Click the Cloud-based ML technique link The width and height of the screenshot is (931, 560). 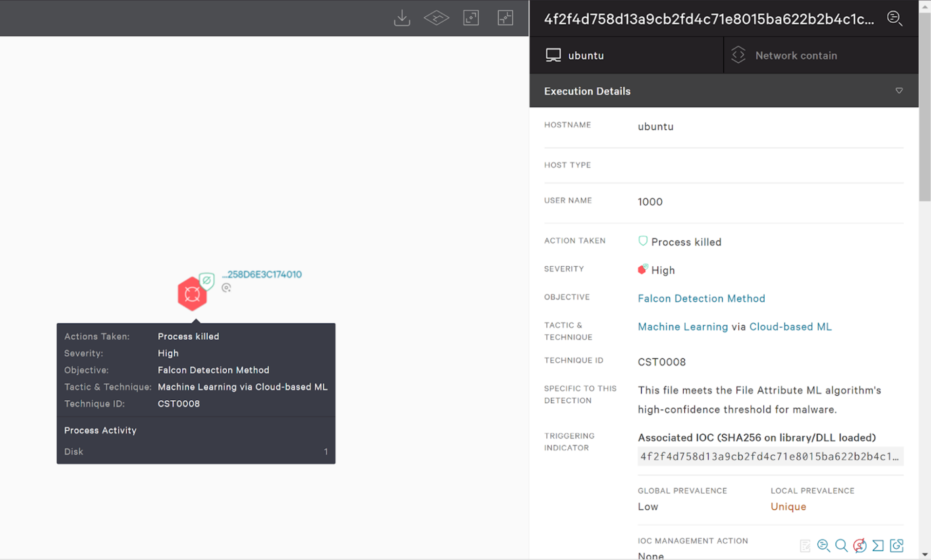[x=790, y=327]
